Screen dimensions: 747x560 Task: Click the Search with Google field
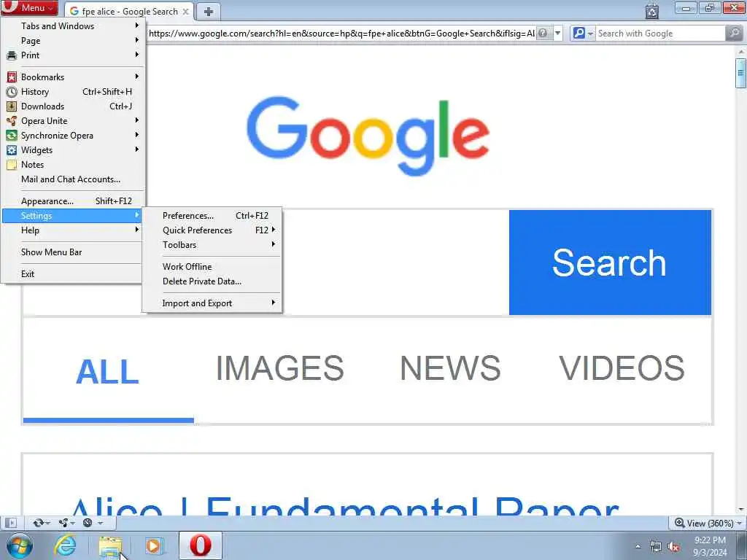pyautogui.click(x=659, y=34)
